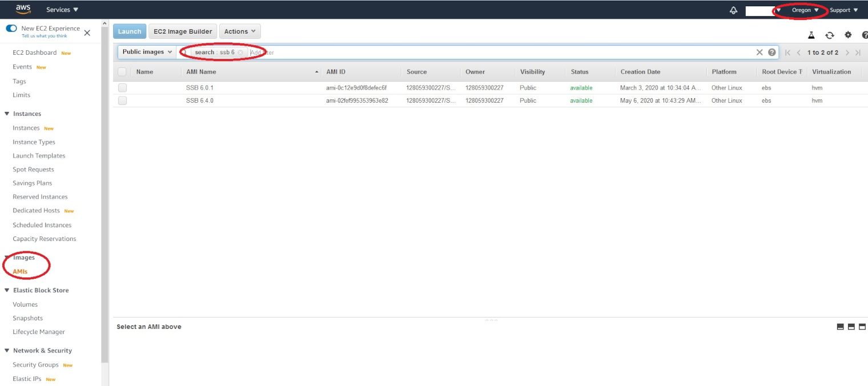
Task: Click the AWS logo
Action: pos(23,9)
